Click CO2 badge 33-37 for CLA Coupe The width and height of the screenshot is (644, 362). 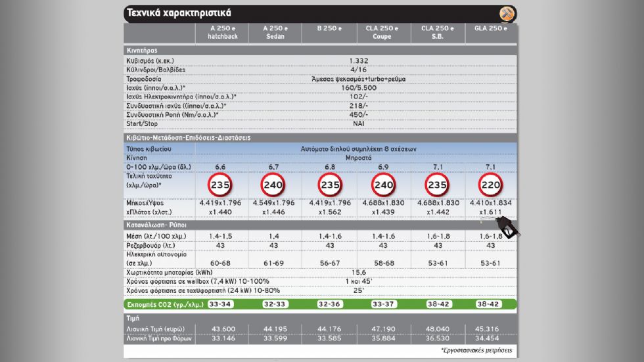click(383, 304)
